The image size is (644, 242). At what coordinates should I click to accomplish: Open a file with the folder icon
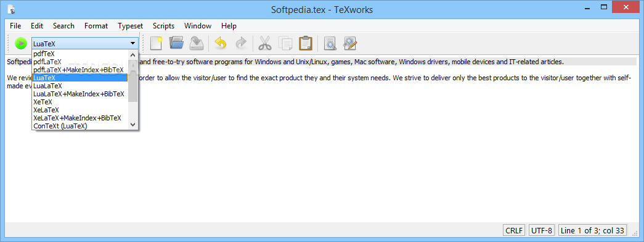coord(177,43)
